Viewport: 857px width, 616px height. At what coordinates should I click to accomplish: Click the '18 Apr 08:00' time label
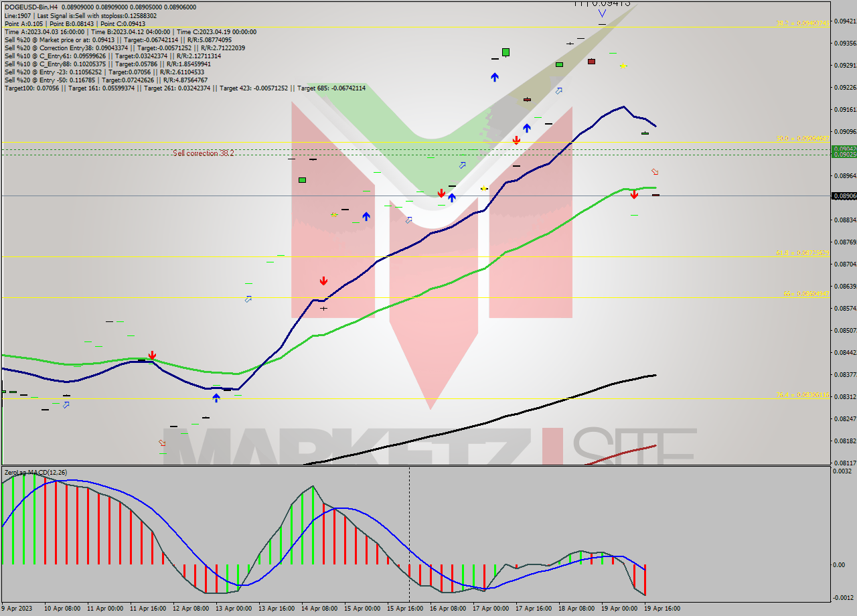(x=576, y=609)
